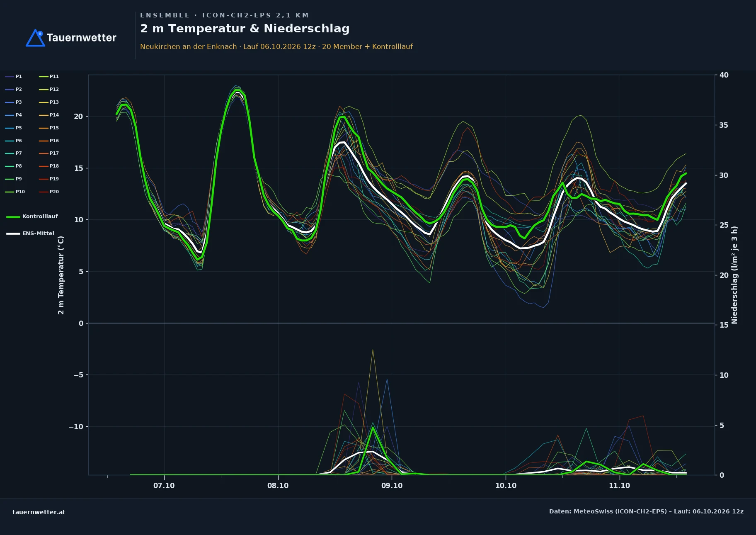
Task: Select the P10 legend entry
Action: coord(15,192)
